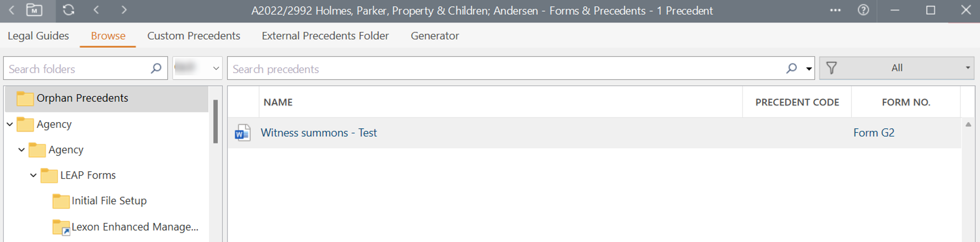Navigate forward with the right arrow
Viewport: 980px width, 242px height.
124,10
